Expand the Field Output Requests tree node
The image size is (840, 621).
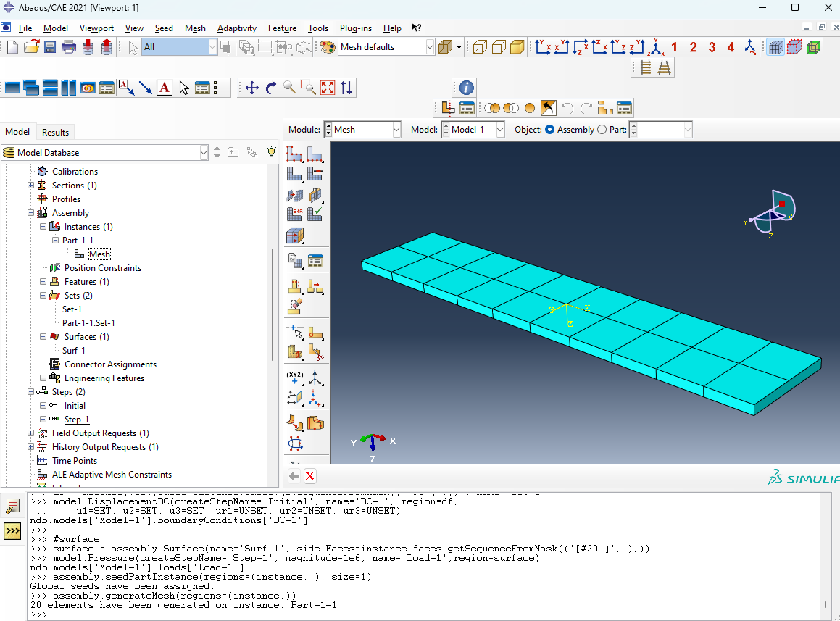click(30, 433)
